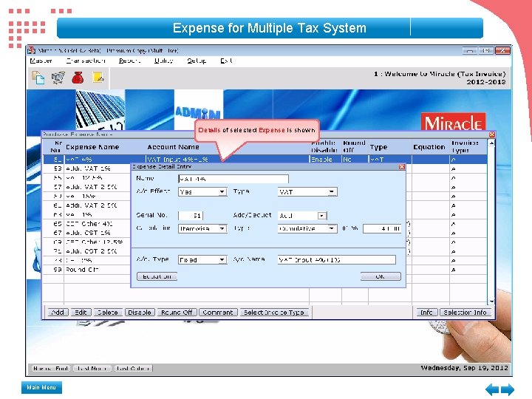532x399 pixels.
Task: Open the Master menu
Action: click(41, 61)
